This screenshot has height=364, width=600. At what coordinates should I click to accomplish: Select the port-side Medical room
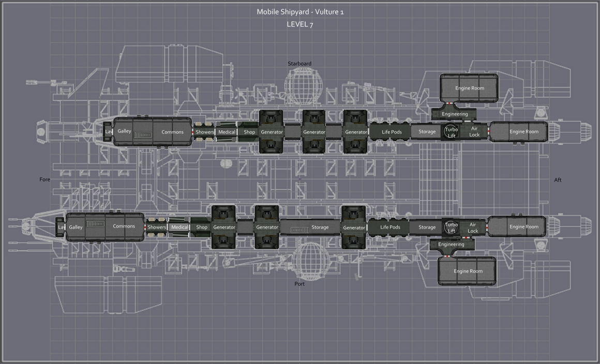click(x=179, y=228)
